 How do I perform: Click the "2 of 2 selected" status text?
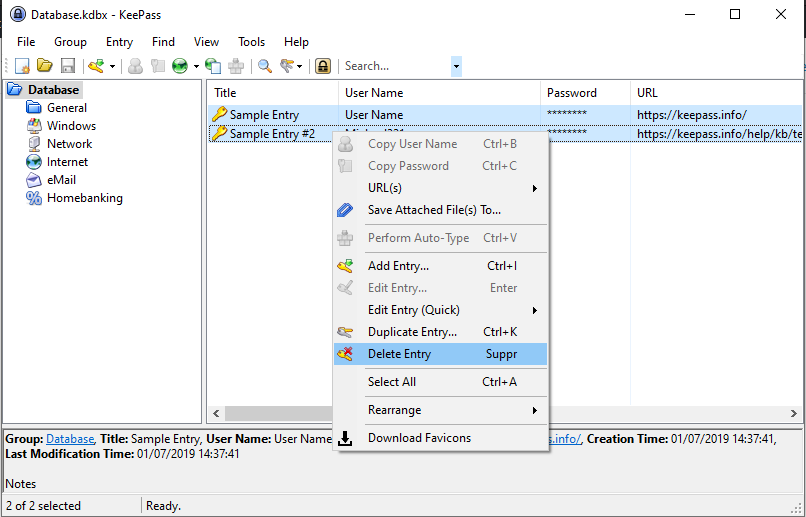43,506
